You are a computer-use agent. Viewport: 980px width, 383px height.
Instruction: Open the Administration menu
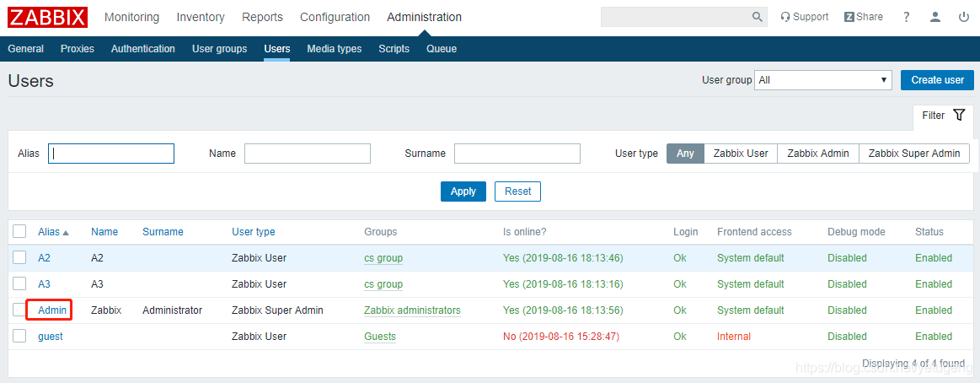425,18
